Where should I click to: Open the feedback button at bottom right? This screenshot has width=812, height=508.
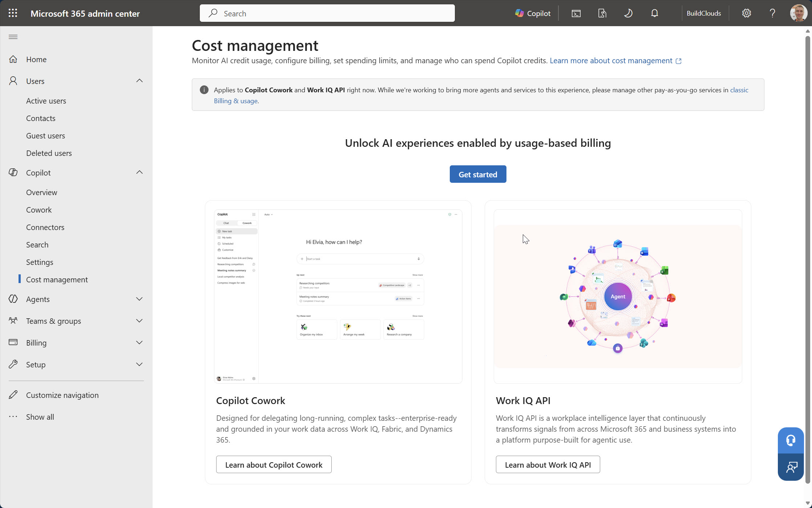click(791, 467)
